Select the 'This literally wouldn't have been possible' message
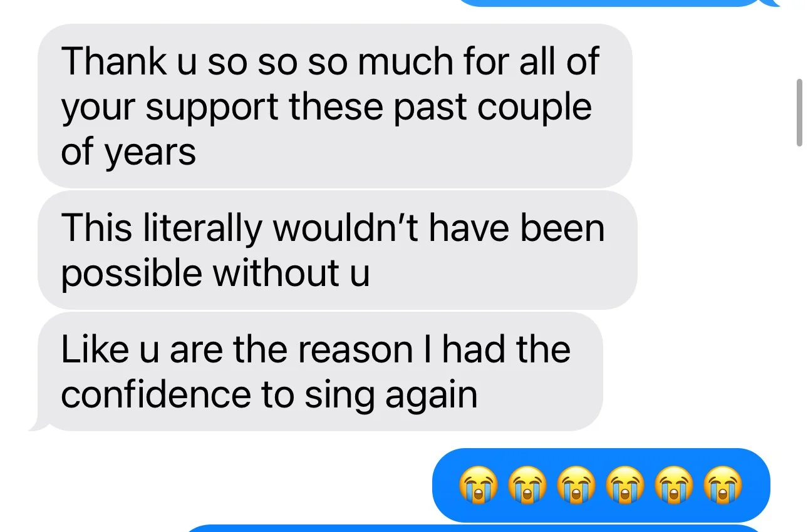 coord(338,250)
